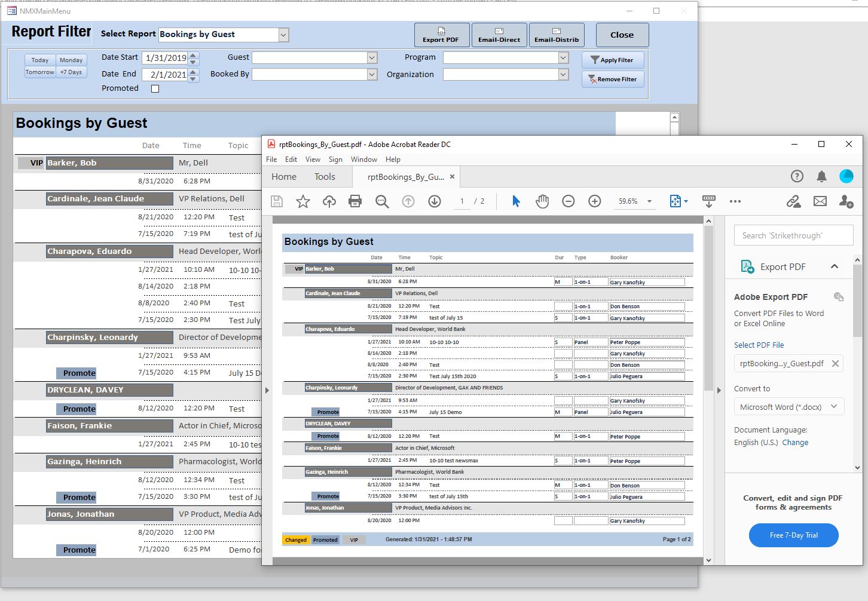Save the PDF using the floppy disk icon
This screenshot has height=601, width=868.
point(277,201)
